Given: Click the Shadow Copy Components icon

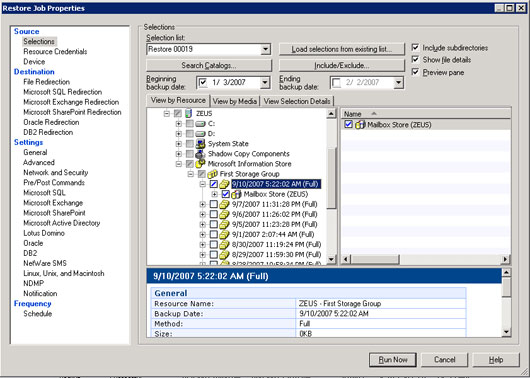Looking at the screenshot, I should tap(201, 154).
